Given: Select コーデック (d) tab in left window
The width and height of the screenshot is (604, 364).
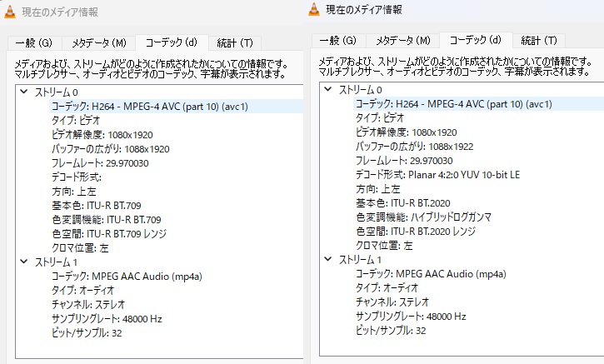Looking at the screenshot, I should 172,42.
